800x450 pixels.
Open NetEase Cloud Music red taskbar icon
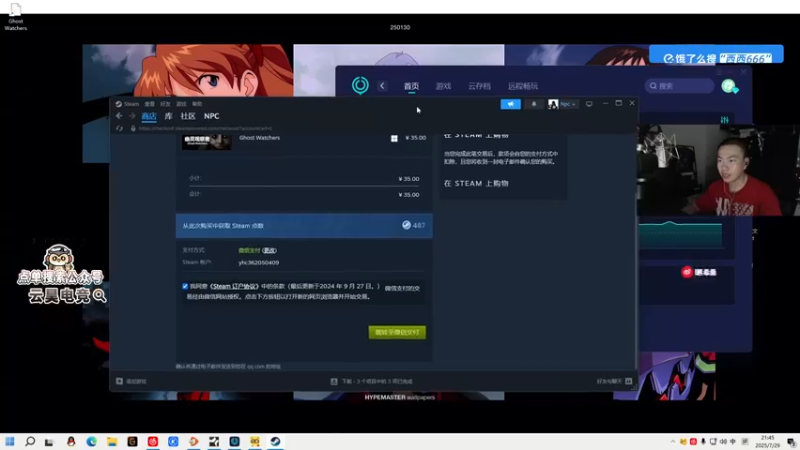click(x=153, y=441)
